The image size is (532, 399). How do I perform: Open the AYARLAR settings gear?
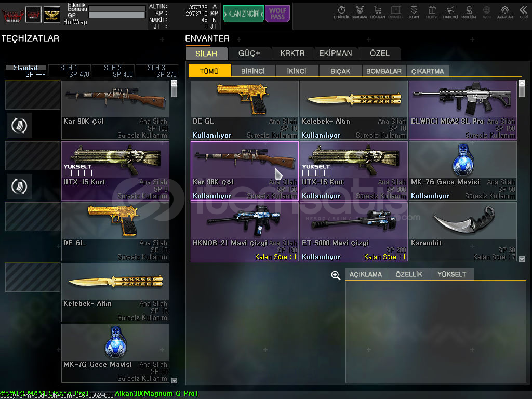[x=505, y=12]
